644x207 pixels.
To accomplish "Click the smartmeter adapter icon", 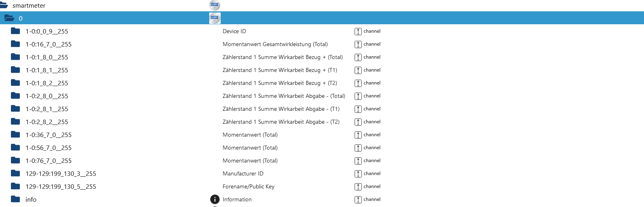I will (x=215, y=5).
